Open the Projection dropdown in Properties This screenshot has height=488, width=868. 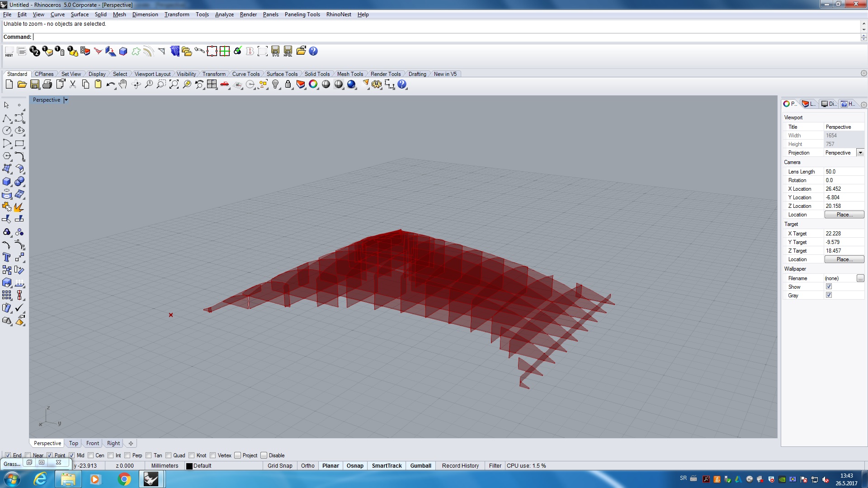point(860,153)
